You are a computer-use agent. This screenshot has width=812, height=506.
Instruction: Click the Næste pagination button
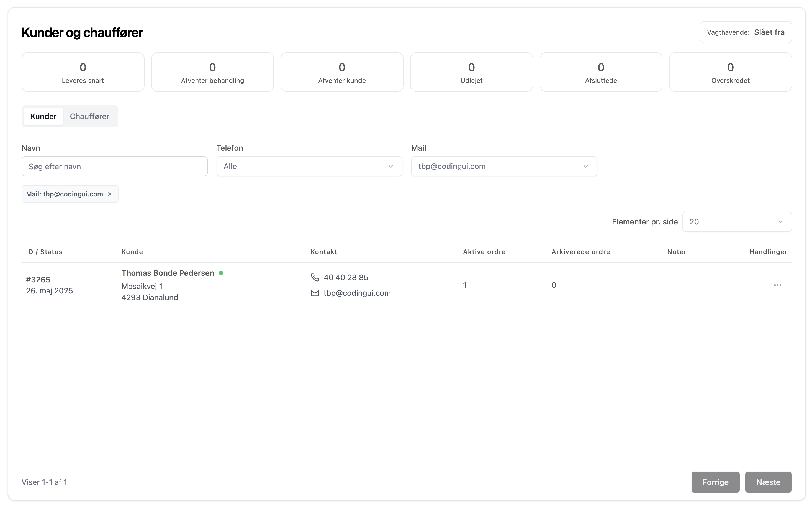click(x=768, y=482)
